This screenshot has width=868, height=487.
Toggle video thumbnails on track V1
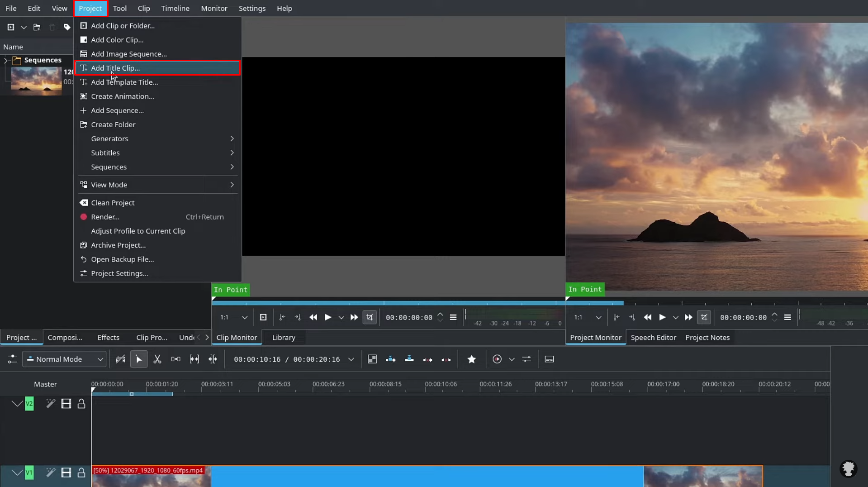point(66,473)
